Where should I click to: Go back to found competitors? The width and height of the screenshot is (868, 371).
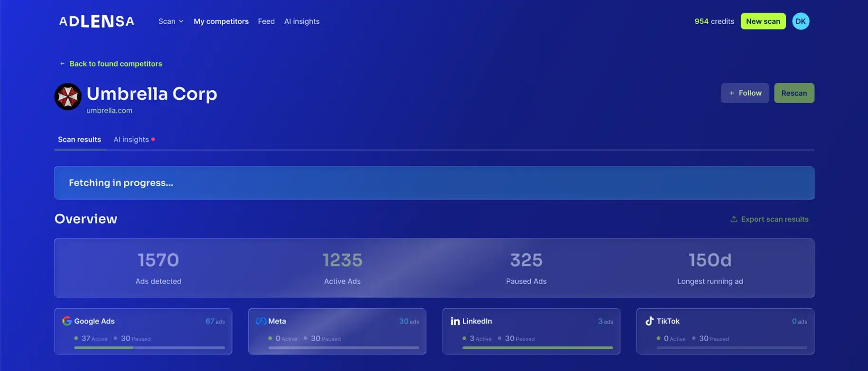(111, 64)
